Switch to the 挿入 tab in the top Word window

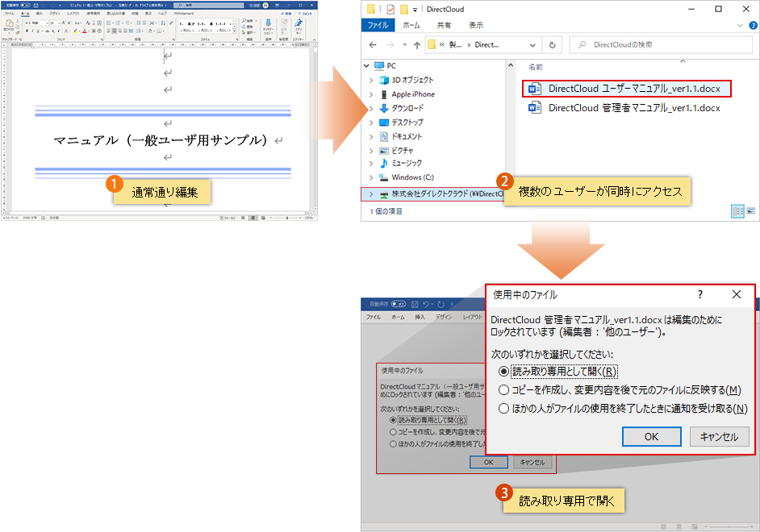pyautogui.click(x=40, y=14)
